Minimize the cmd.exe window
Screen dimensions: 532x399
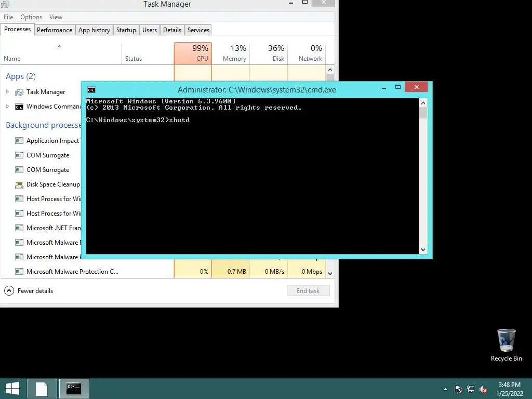click(x=384, y=87)
